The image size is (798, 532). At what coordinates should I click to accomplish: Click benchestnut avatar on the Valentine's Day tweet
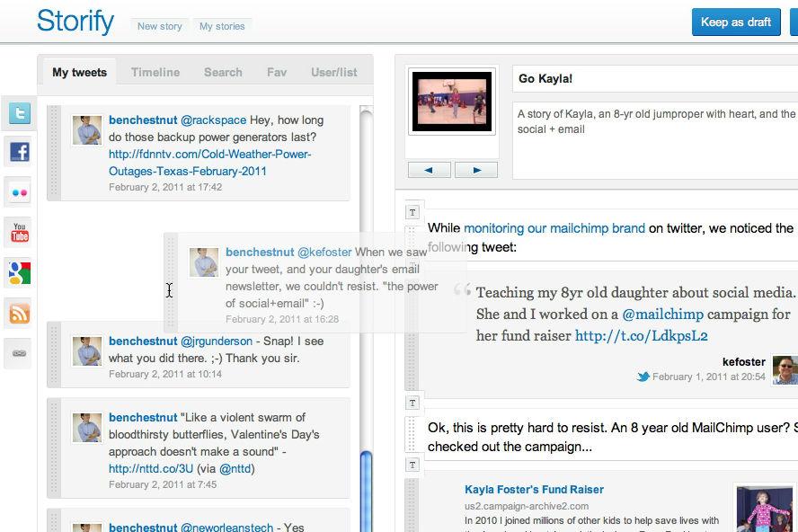pos(87,428)
